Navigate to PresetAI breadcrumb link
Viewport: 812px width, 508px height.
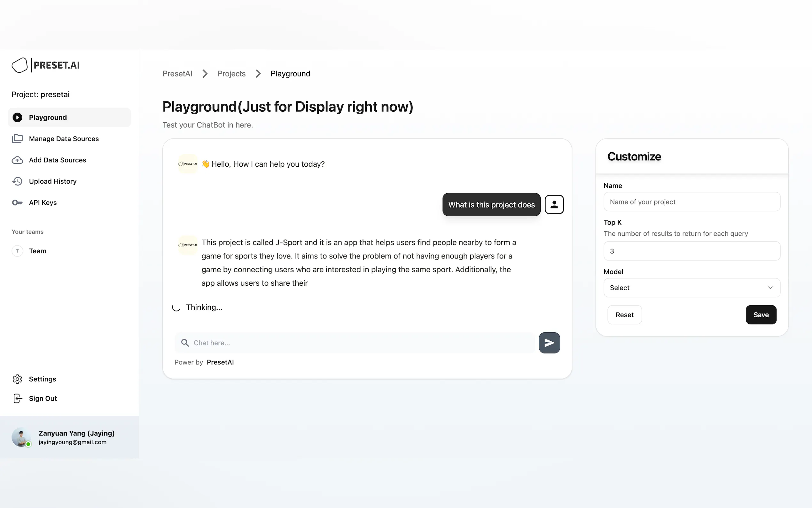click(177, 74)
